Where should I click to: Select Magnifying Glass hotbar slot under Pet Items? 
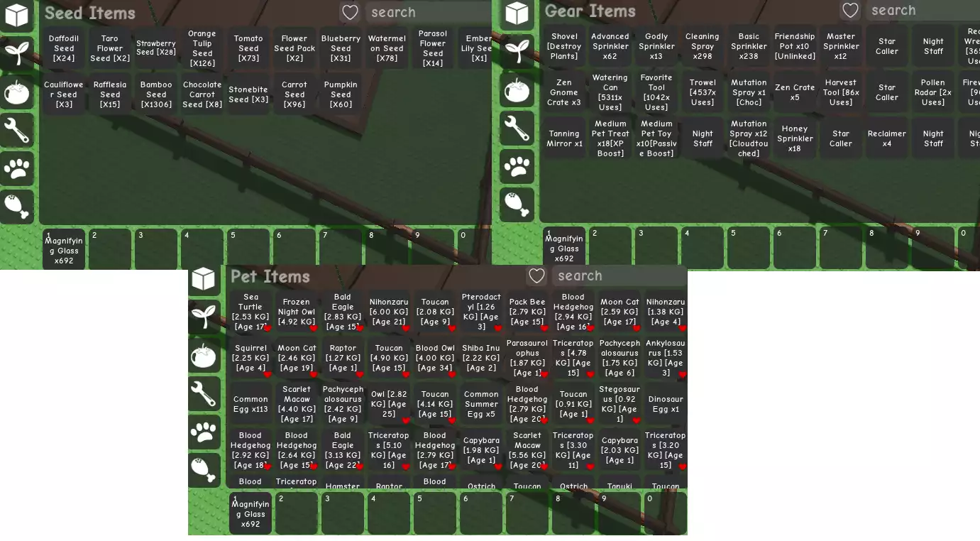(x=250, y=513)
